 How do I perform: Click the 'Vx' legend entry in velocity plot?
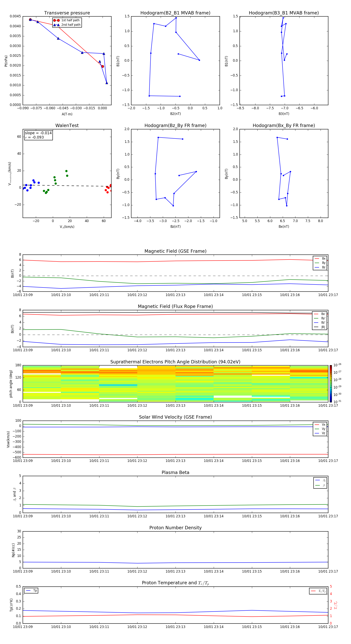[x=320, y=424]
